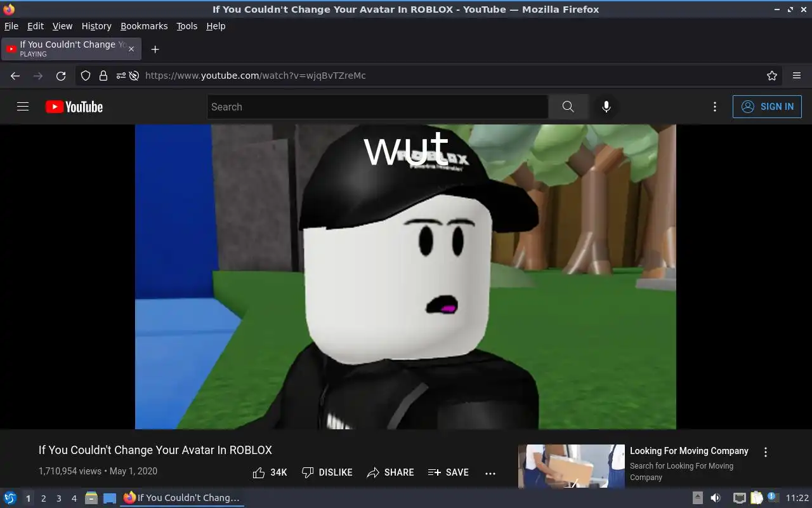Click the search magnifier button
Image resolution: width=812 pixels, height=508 pixels.
pos(568,107)
